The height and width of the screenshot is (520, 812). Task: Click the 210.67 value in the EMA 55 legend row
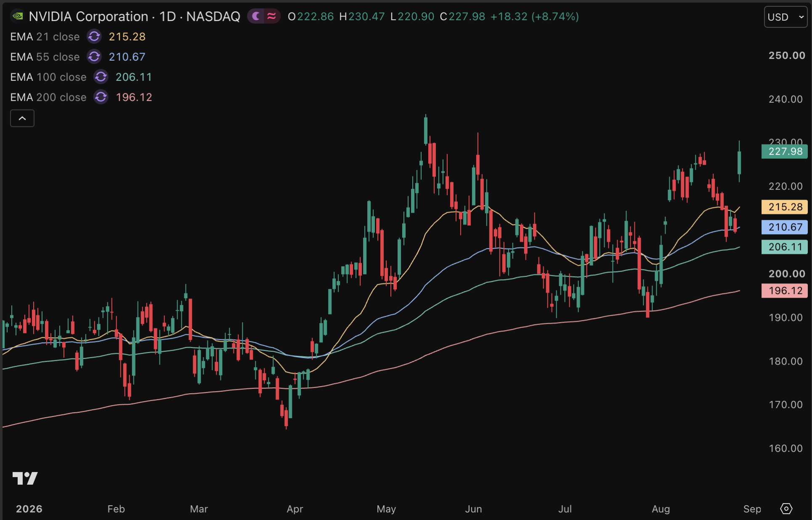[x=127, y=57]
